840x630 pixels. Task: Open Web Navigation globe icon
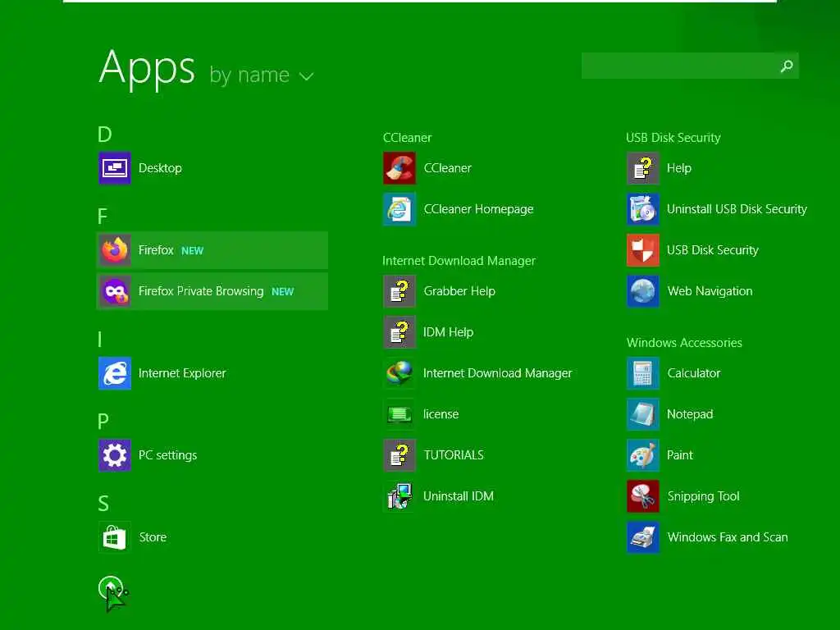pos(643,291)
